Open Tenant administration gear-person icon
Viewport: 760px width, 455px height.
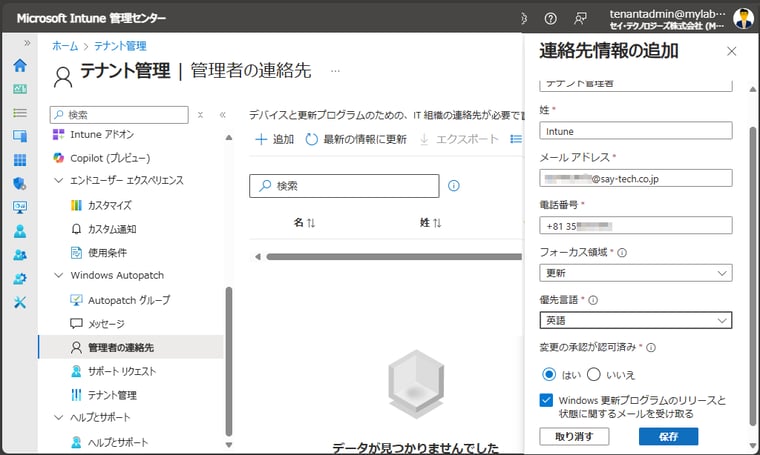click(x=20, y=279)
